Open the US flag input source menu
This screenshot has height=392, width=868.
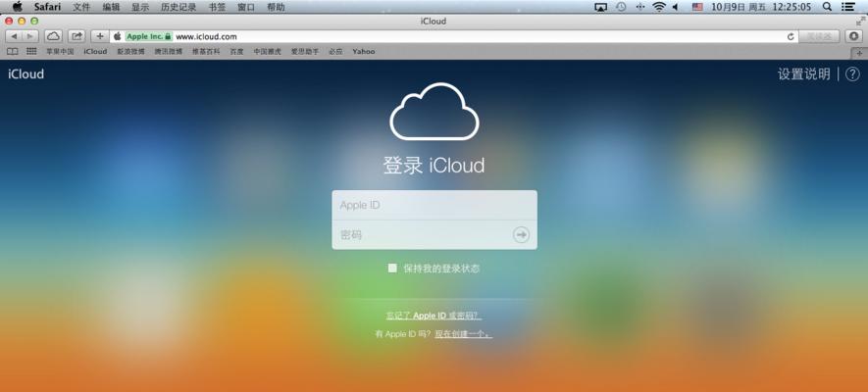(697, 7)
